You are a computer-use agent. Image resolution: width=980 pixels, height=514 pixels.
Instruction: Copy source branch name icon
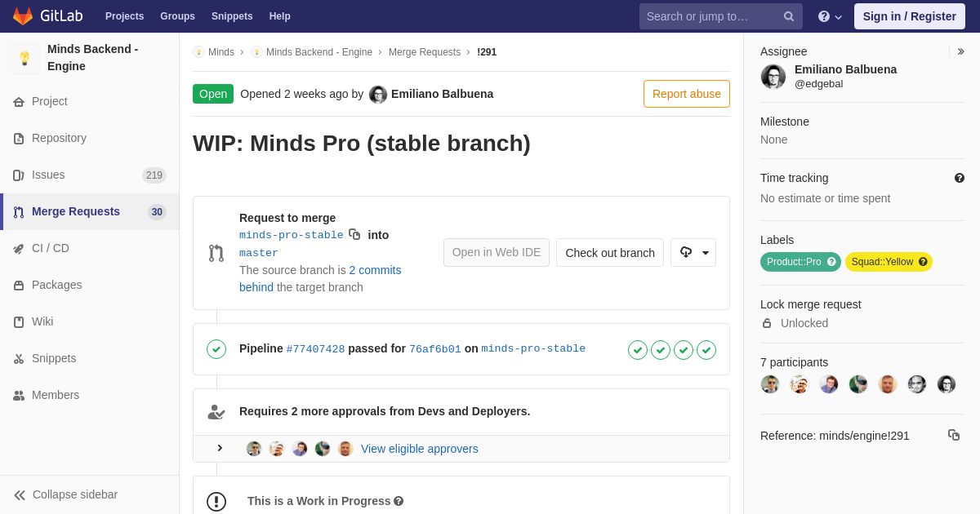[354, 234]
